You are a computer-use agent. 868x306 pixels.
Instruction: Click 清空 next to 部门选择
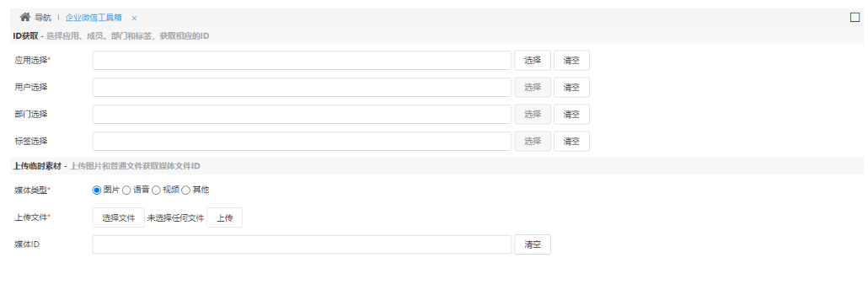571,115
